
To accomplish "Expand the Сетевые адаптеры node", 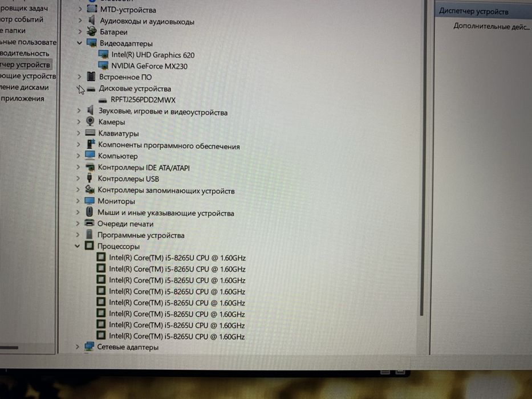I will click(x=78, y=347).
